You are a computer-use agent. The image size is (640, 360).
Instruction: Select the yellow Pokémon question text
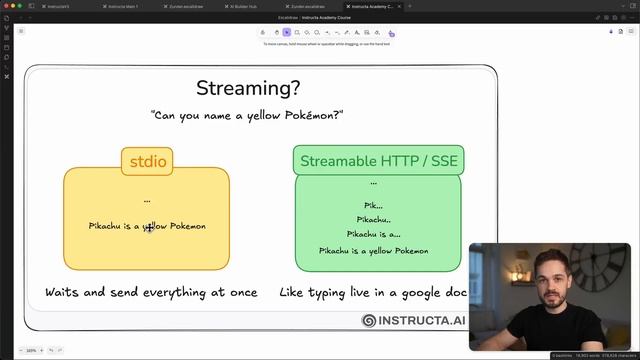tap(247, 116)
